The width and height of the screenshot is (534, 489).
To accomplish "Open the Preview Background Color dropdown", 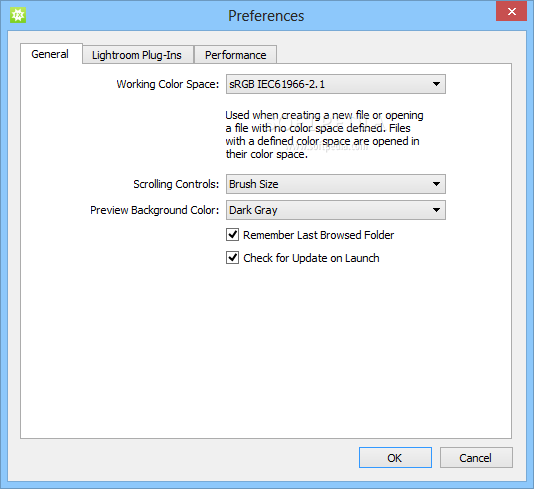I will 335,210.
